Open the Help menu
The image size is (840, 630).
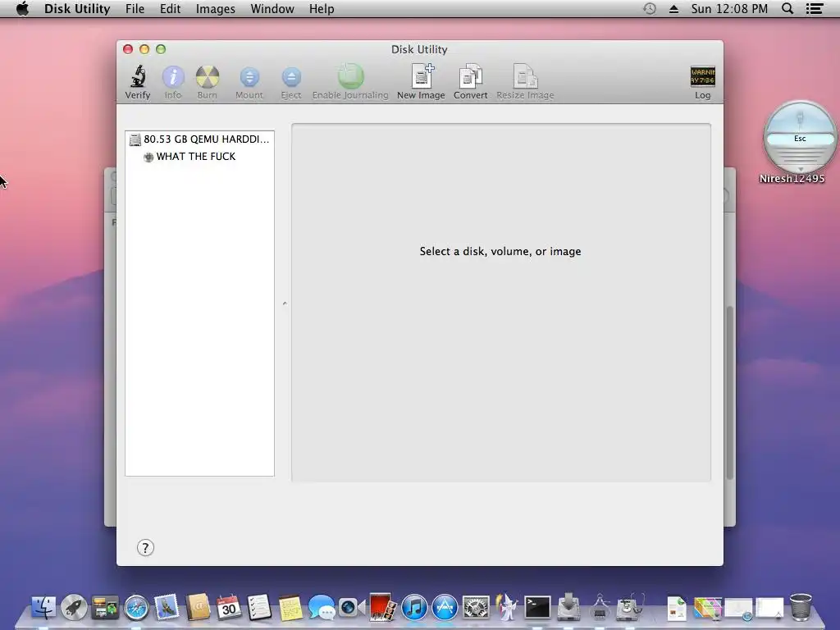[x=322, y=8]
